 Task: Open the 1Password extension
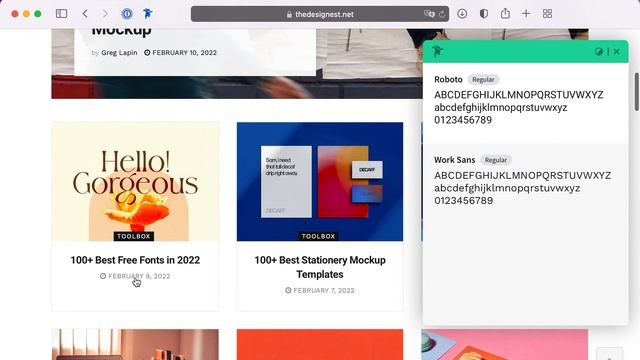click(127, 14)
